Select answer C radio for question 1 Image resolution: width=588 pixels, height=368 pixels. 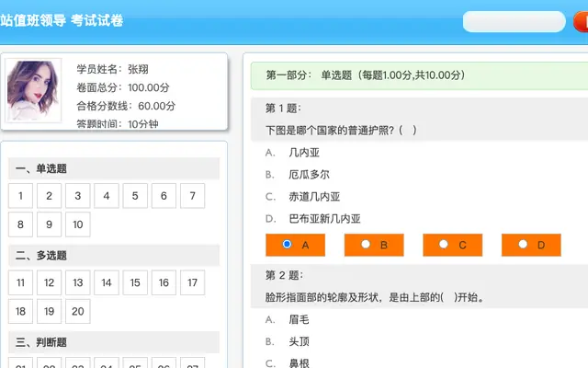pyautogui.click(x=444, y=244)
